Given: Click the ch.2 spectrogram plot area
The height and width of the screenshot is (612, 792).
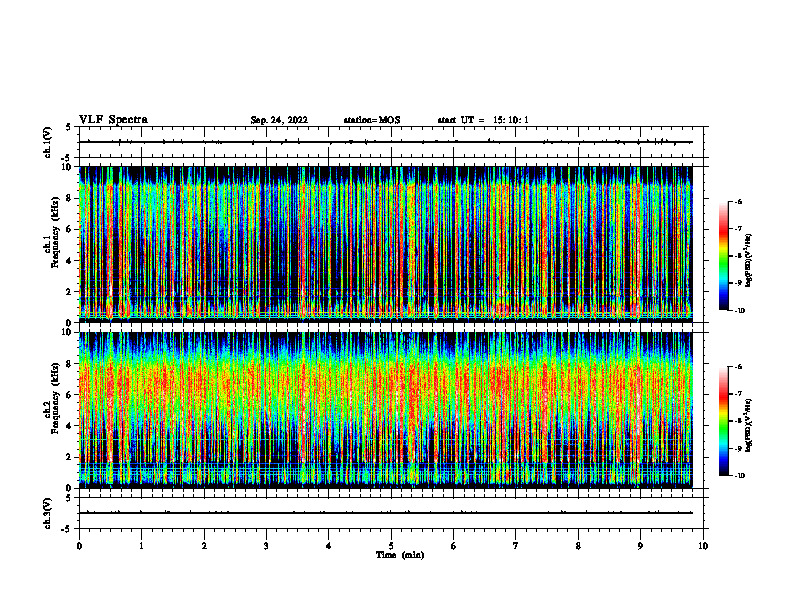Looking at the screenshot, I should click(385, 410).
